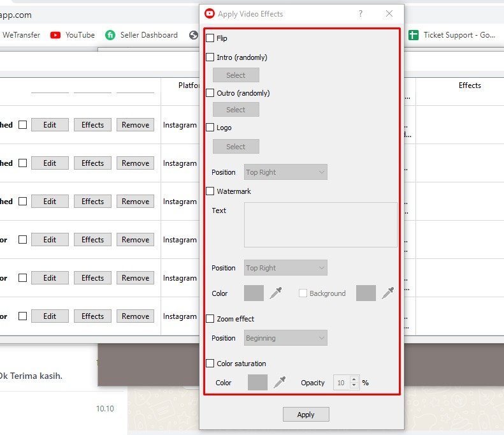
Task: Click the Seller Dashboard bookmark icon
Action: [x=110, y=35]
